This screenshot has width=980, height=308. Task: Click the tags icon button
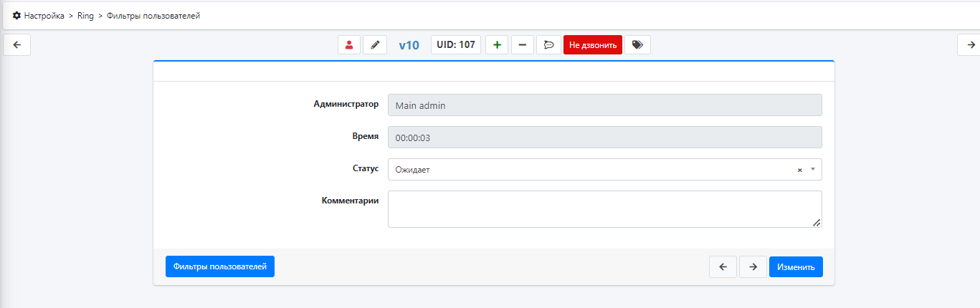(x=637, y=45)
